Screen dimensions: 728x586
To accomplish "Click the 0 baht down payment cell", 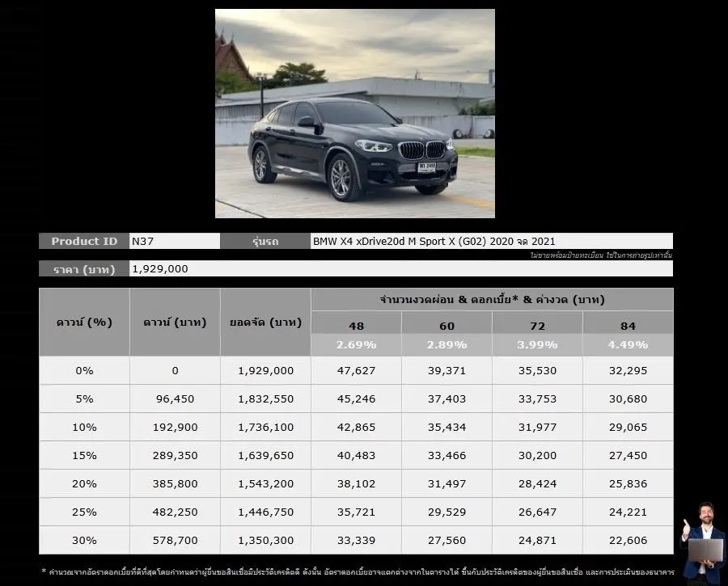I will click(175, 370).
